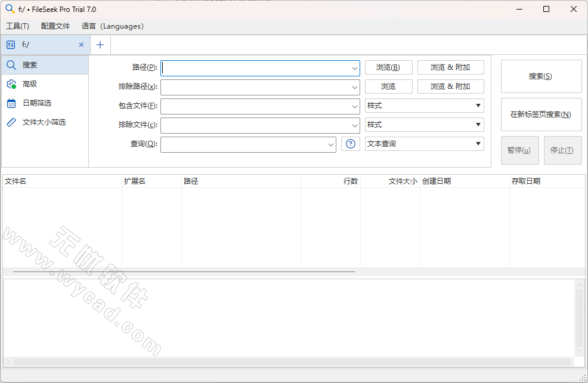Expand the 排除文件(c) dropdown arrow
This screenshot has height=383, width=588.
[354, 126]
